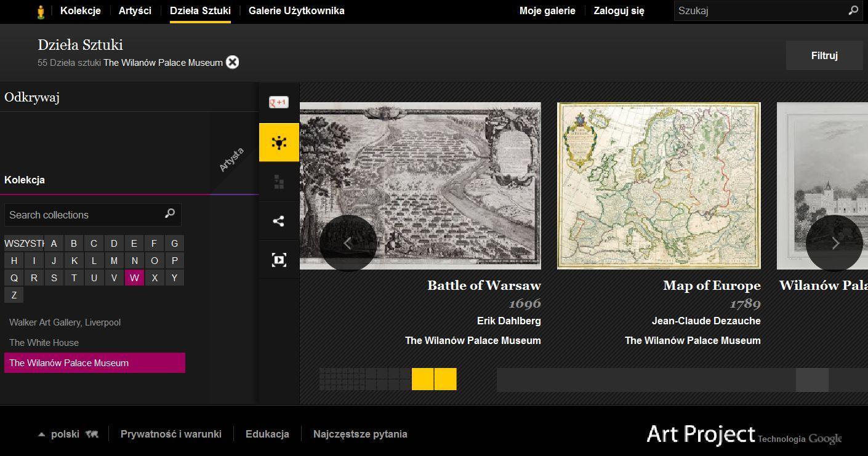The image size is (868, 456).
Task: Go to next artwork with right arrow
Action: point(834,243)
